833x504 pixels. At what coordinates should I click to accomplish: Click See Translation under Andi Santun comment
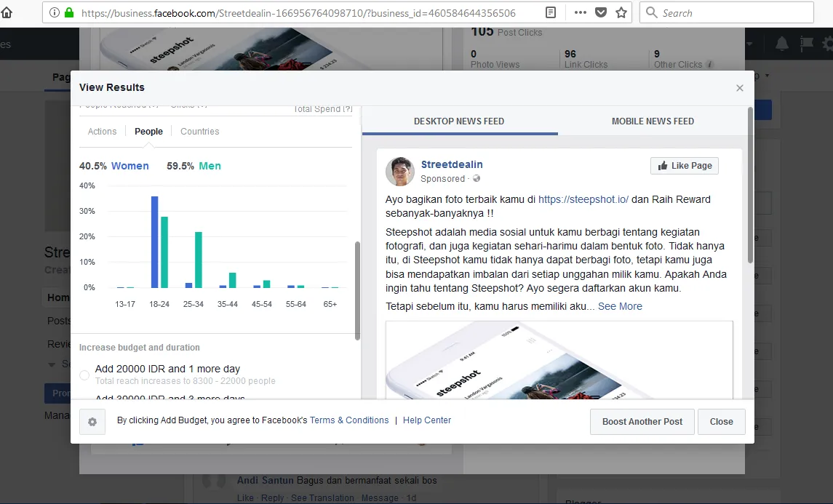(x=322, y=497)
